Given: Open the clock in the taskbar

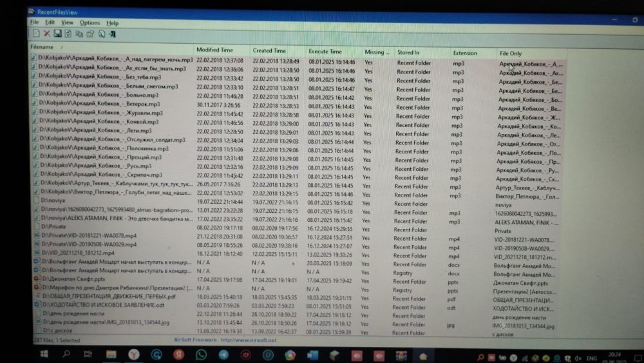Looking at the screenshot, I should pos(614,358).
